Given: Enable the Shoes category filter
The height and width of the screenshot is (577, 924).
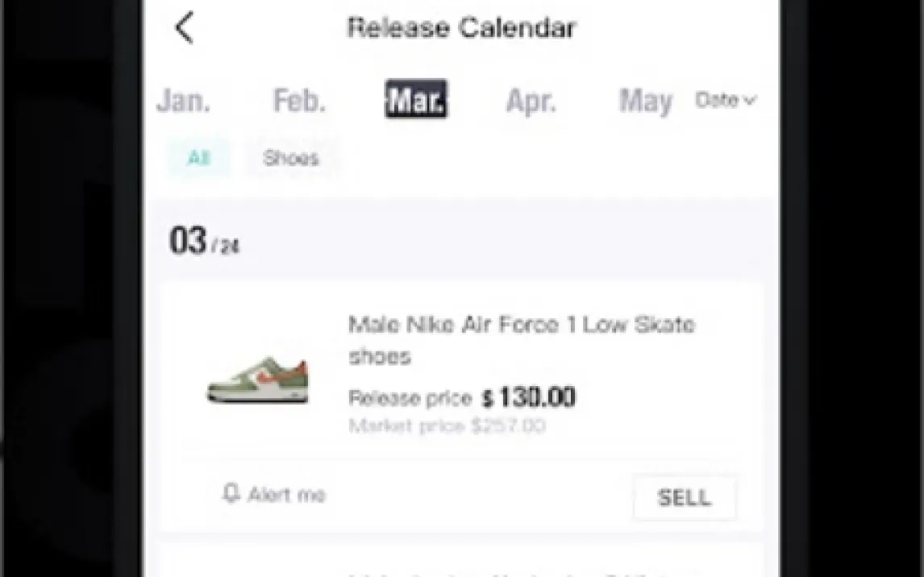Looking at the screenshot, I should point(291,158).
